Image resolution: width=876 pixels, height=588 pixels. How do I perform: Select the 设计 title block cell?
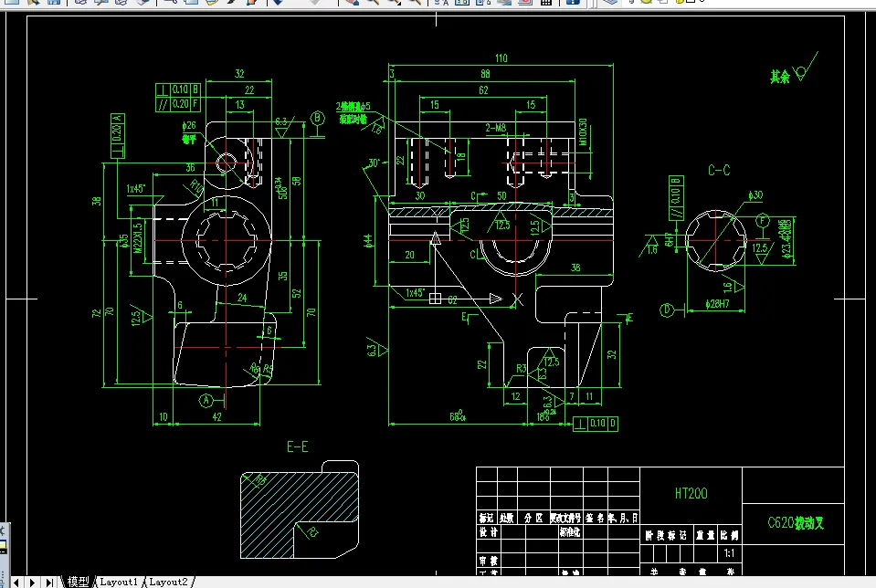(x=489, y=532)
